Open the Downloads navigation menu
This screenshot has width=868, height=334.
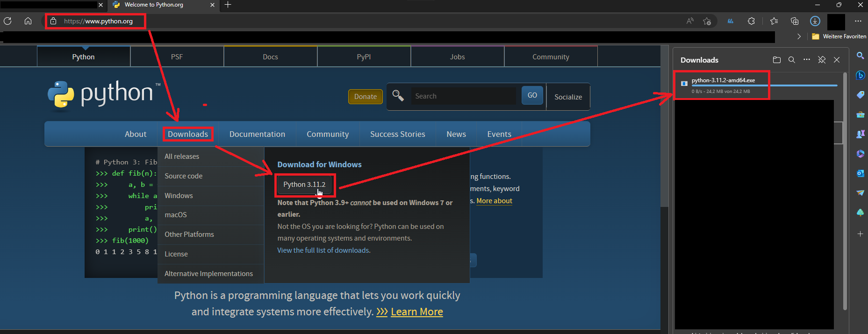188,134
